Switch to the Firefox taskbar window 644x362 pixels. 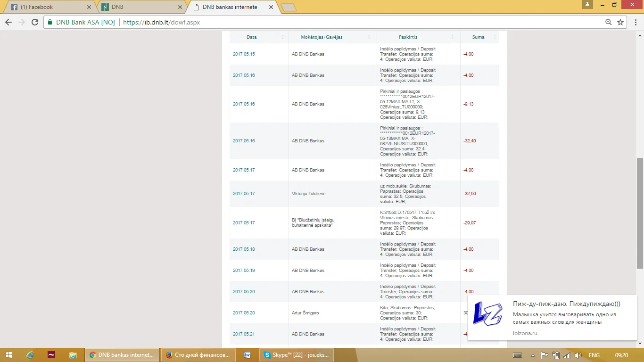[x=198, y=355]
